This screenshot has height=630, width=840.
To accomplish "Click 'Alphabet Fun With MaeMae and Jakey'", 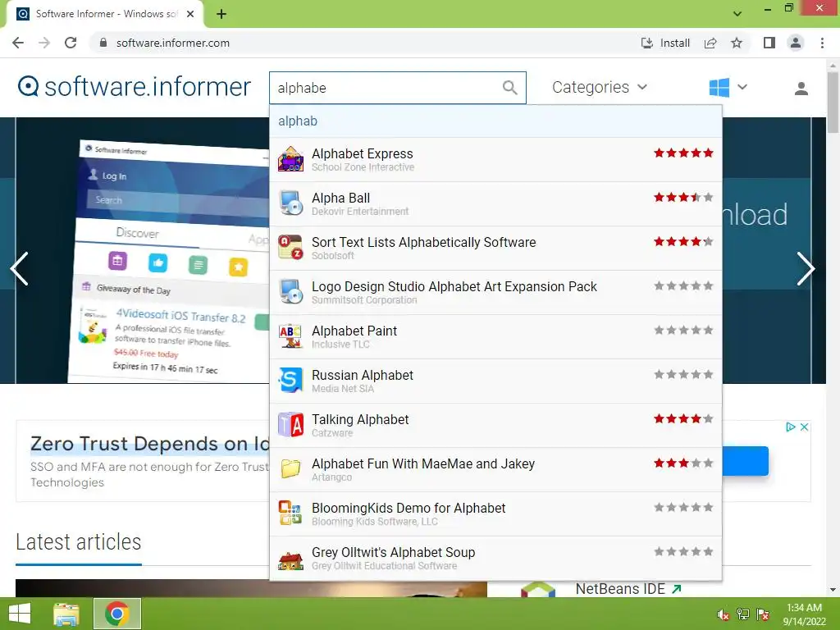I will click(x=422, y=463).
